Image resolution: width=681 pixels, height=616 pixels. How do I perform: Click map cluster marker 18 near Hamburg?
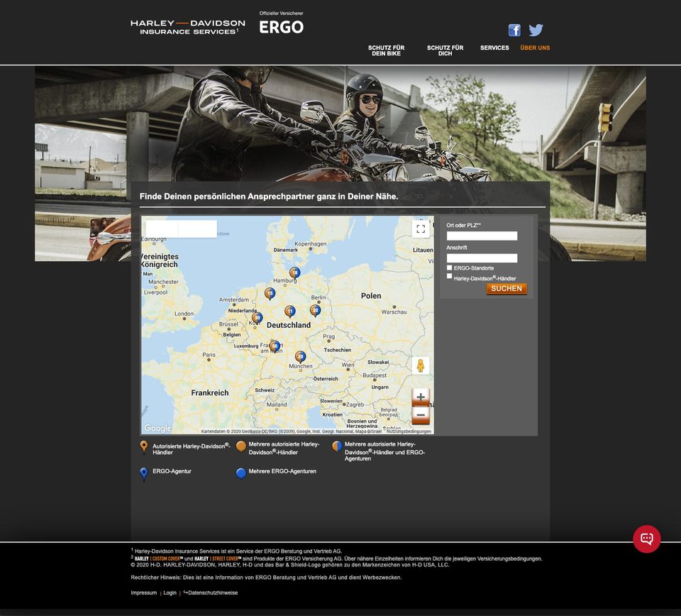[295, 273]
